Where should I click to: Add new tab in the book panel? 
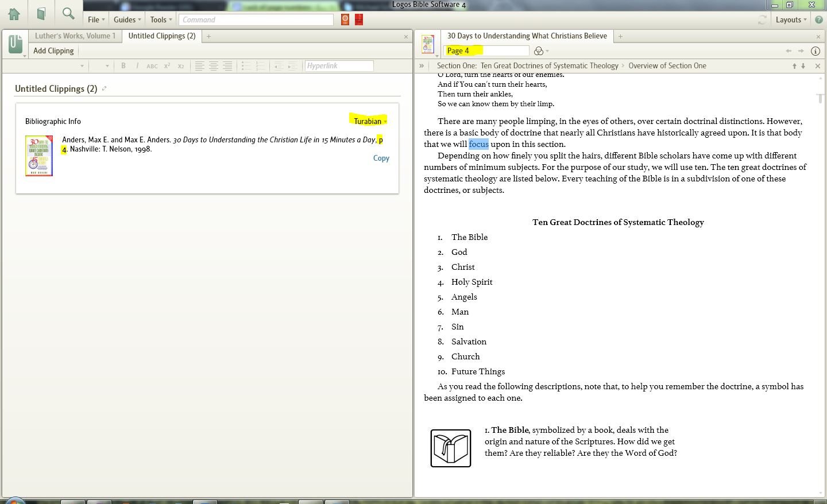click(x=620, y=36)
